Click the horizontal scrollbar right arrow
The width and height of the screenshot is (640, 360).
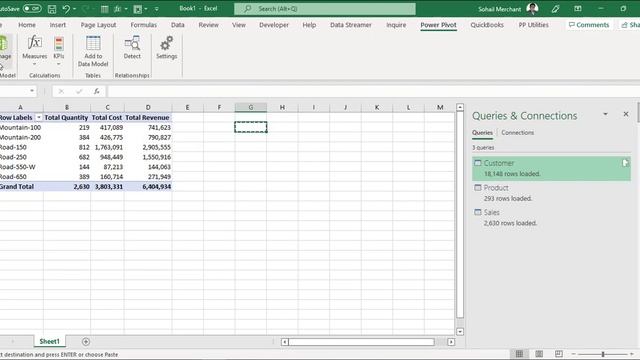click(451, 342)
